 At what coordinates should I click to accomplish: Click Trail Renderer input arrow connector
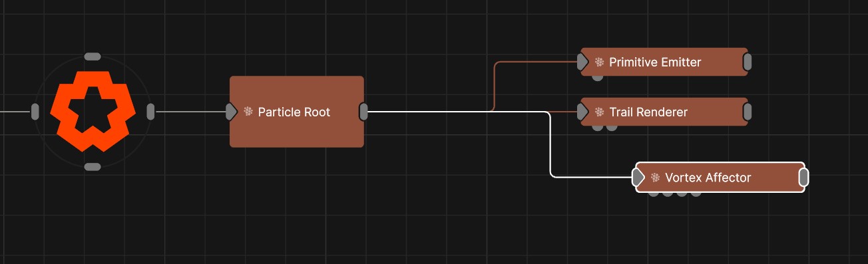click(x=582, y=112)
